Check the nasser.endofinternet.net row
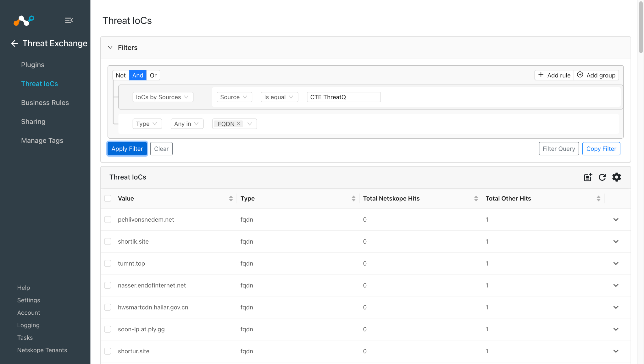644x364 pixels. click(108, 285)
